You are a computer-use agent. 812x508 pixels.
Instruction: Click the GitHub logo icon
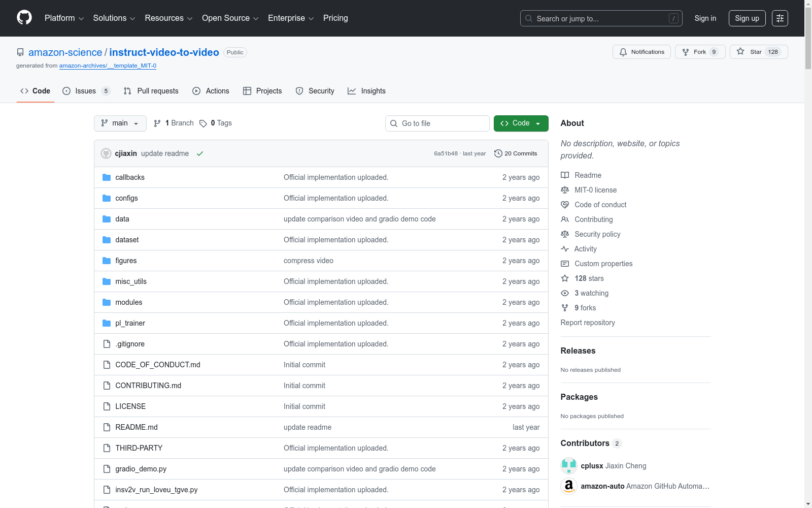click(x=24, y=18)
